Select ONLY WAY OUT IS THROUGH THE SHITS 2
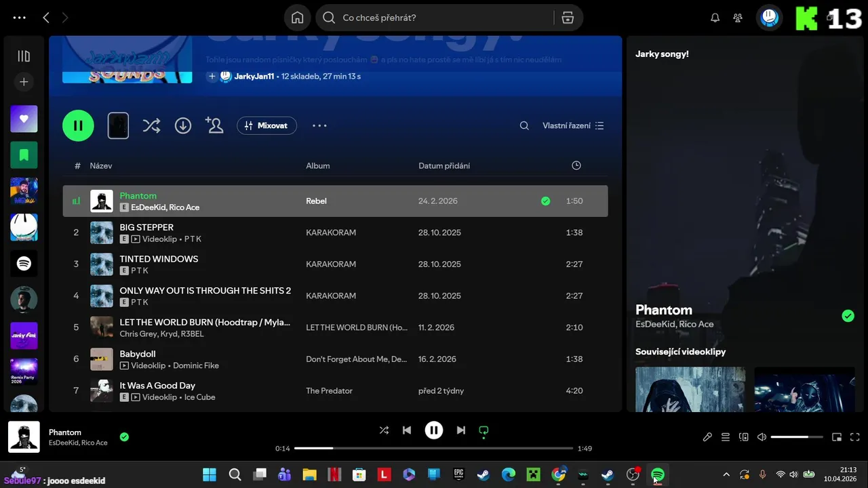 click(335, 296)
